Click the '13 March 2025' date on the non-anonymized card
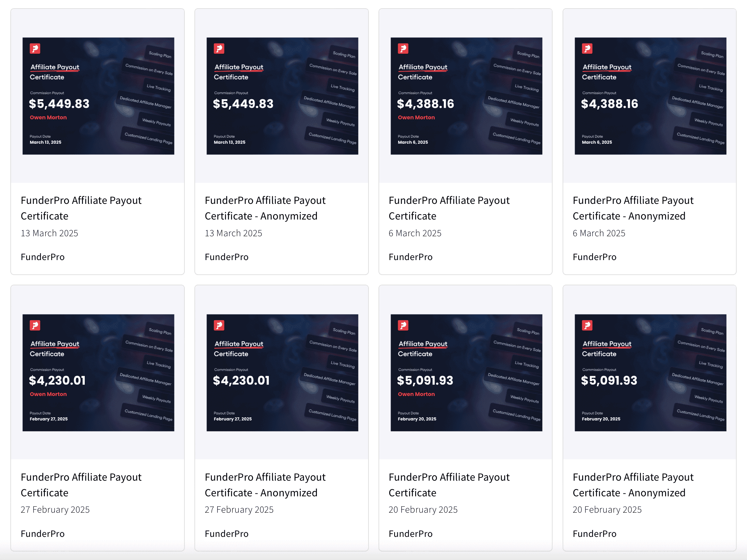 (49, 233)
